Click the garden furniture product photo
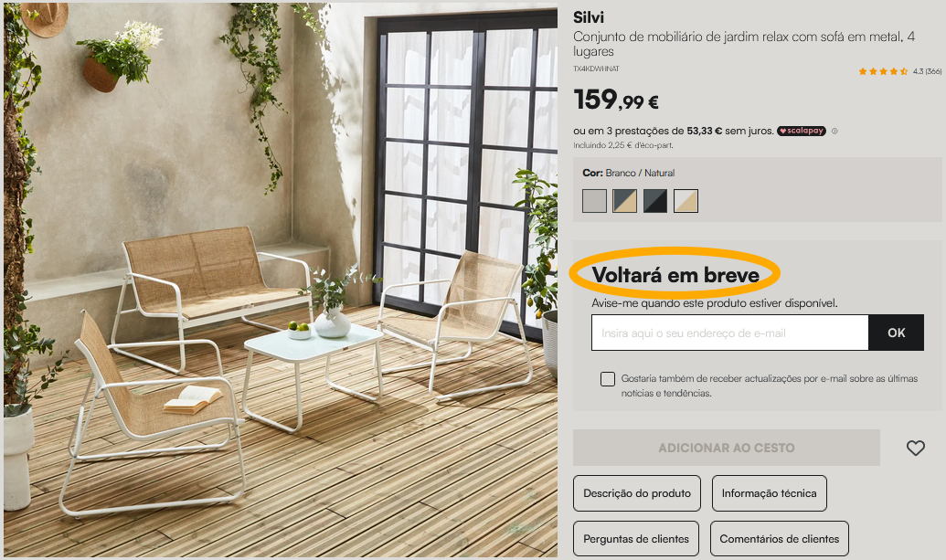This screenshot has width=946, height=560. tap(281, 280)
